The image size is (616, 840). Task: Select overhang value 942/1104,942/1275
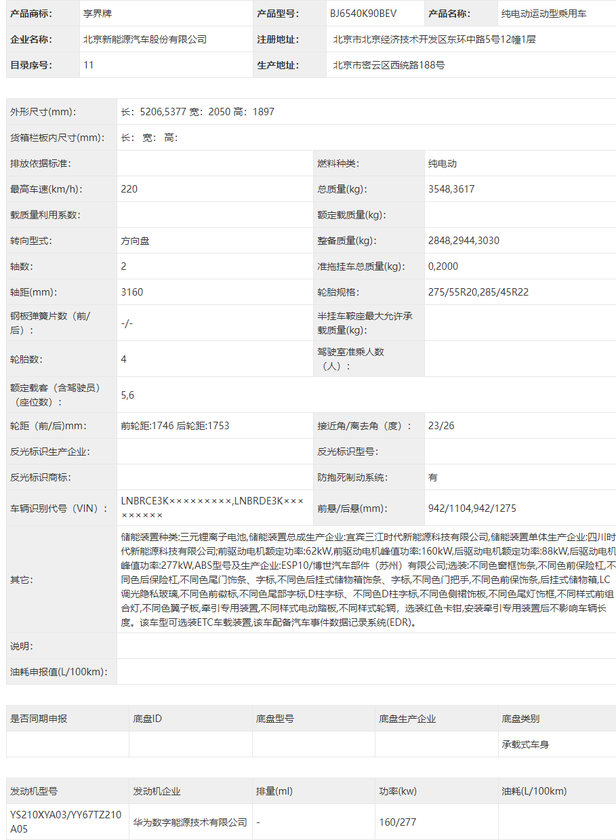point(472,508)
